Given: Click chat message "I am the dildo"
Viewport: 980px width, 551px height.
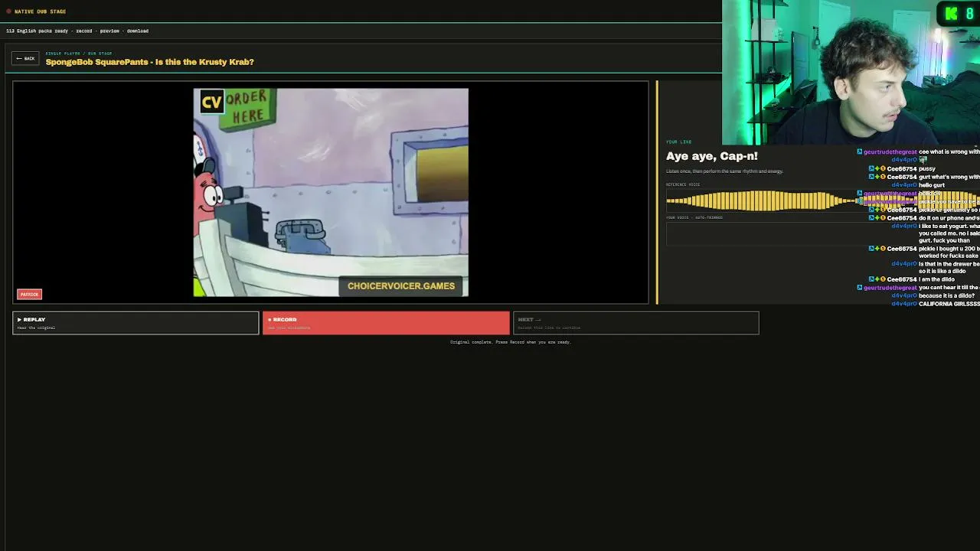Looking at the screenshot, I should tap(936, 279).
